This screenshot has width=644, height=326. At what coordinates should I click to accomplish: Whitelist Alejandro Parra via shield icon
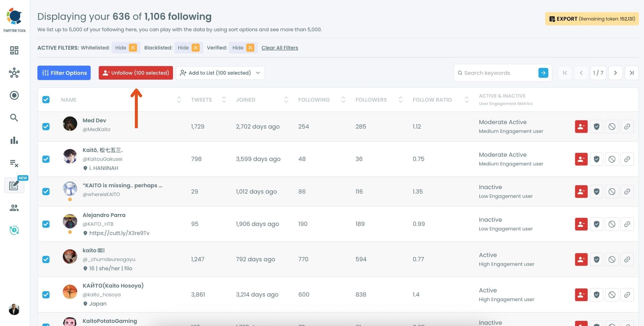tap(596, 224)
